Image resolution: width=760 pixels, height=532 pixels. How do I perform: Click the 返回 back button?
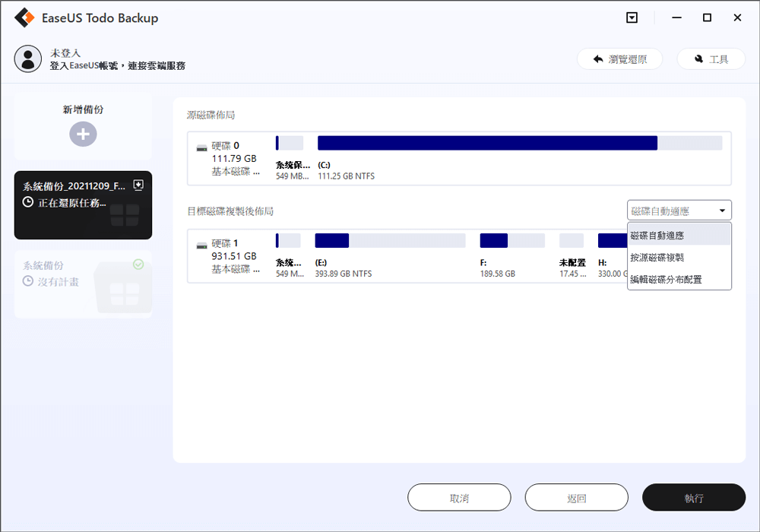(576, 497)
